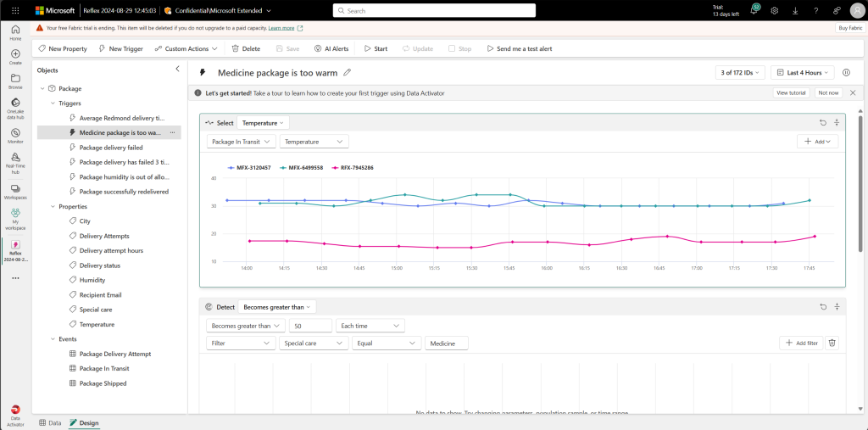Reset the Select card with undo icon
Image resolution: width=868 pixels, height=430 pixels.
pyautogui.click(x=823, y=123)
